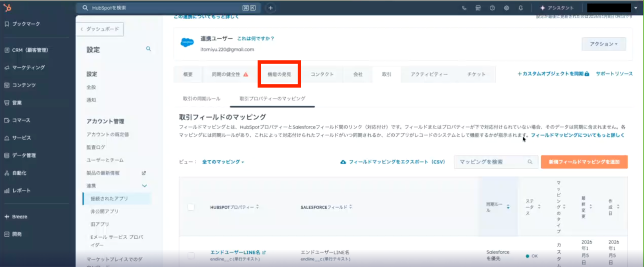This screenshot has width=644, height=267.
Task: Check the エンドユーザーLINE名 row checkbox
Action: point(191,256)
